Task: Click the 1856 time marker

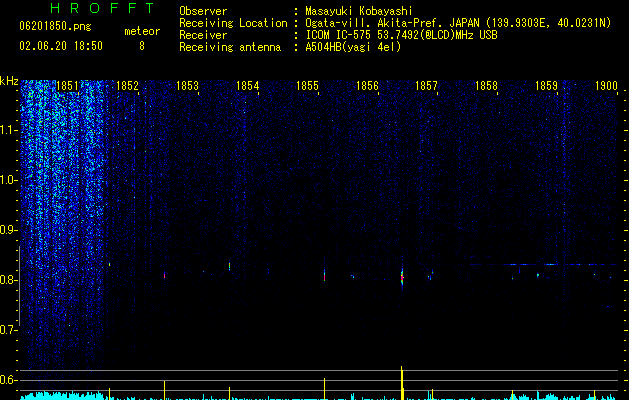Action: click(367, 86)
